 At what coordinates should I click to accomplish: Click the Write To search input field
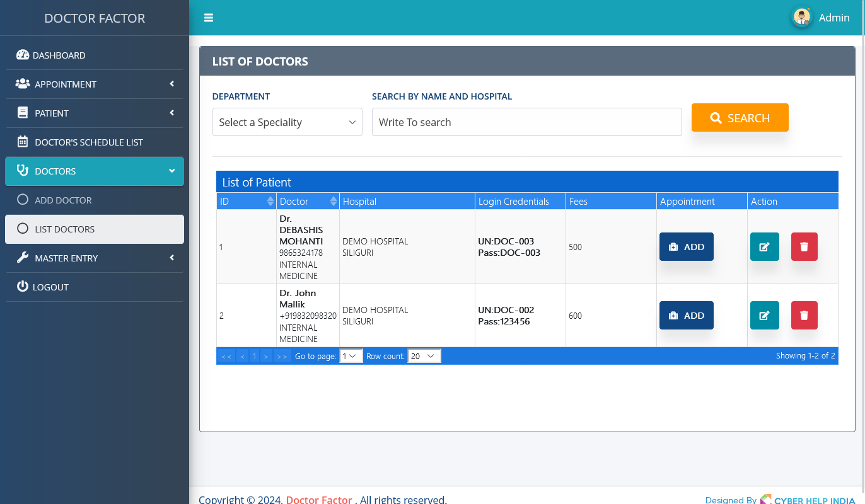[526, 122]
